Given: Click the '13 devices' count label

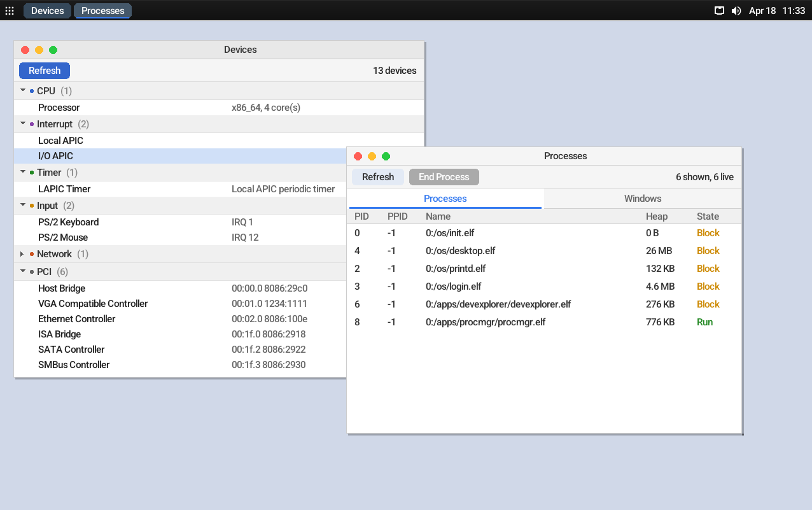Looking at the screenshot, I should (395, 71).
